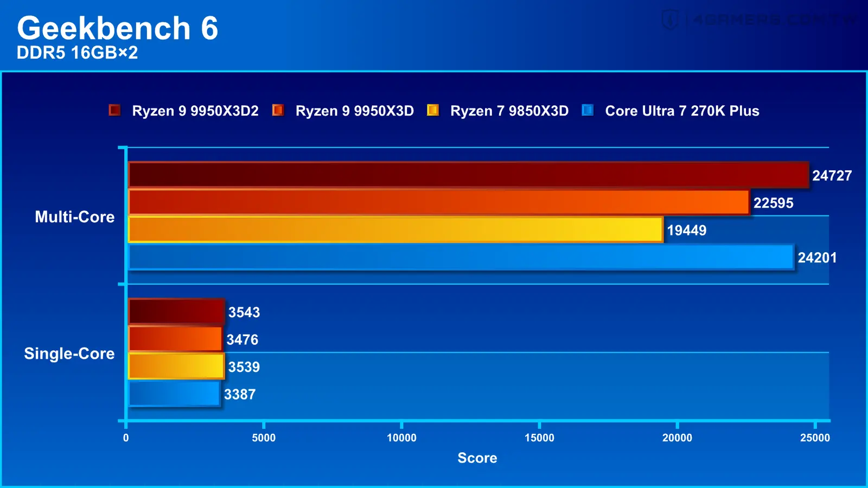The width and height of the screenshot is (868, 488).
Task: Select the Ryzen 9 9950X3D2 legend label
Action: tap(195, 111)
